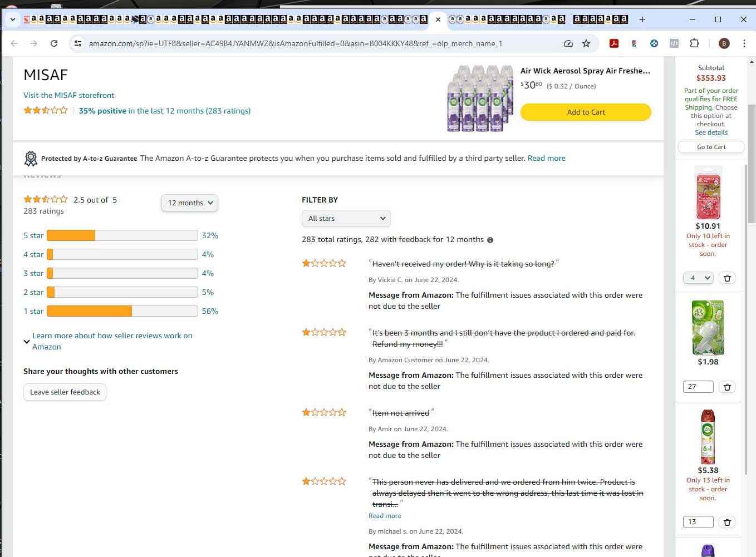Click the one-star rating on Vickie C. review

(324, 263)
